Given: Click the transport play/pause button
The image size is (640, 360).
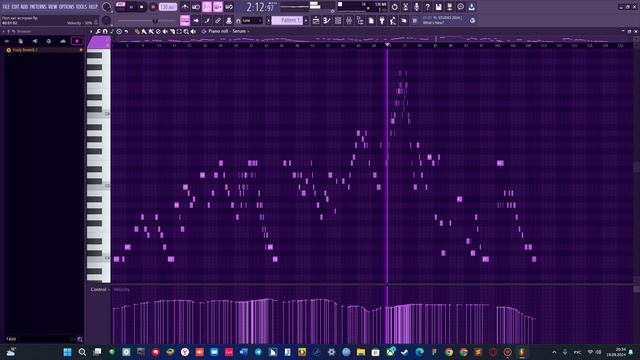Looking at the screenshot, I should 131,7.
